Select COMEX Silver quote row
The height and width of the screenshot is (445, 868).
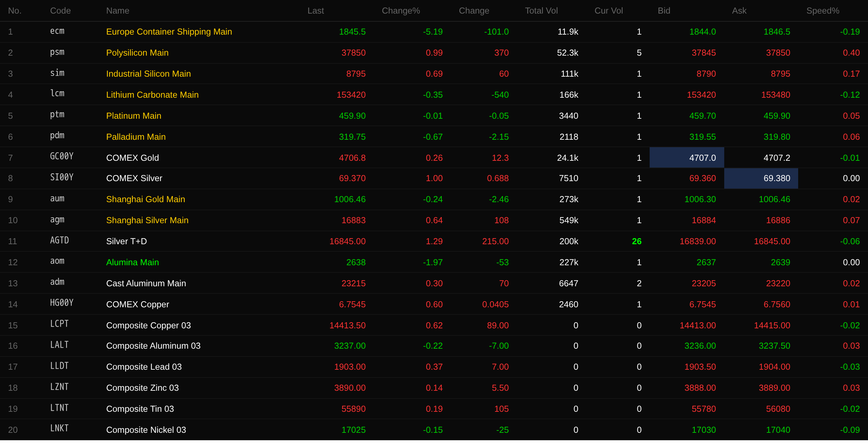(x=434, y=178)
